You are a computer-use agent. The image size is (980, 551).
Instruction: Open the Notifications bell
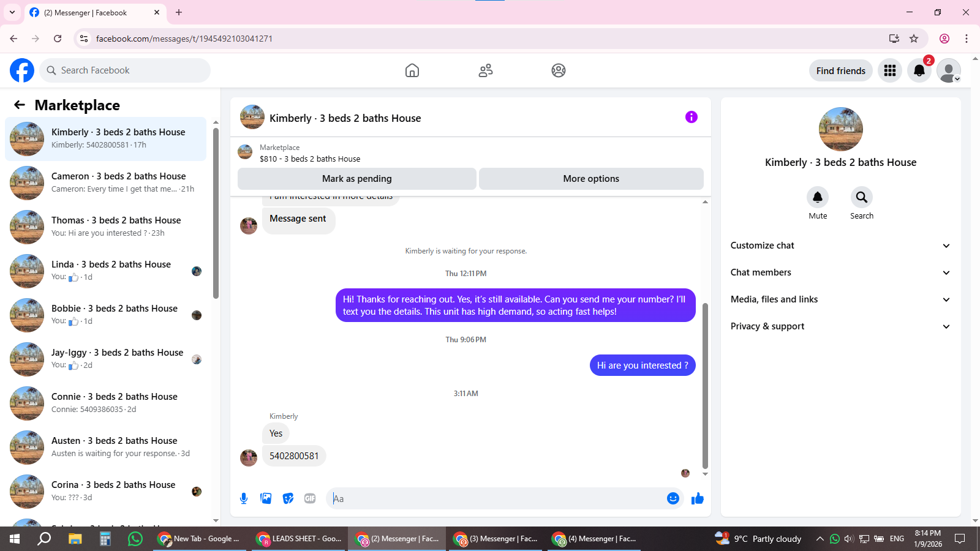coord(919,70)
